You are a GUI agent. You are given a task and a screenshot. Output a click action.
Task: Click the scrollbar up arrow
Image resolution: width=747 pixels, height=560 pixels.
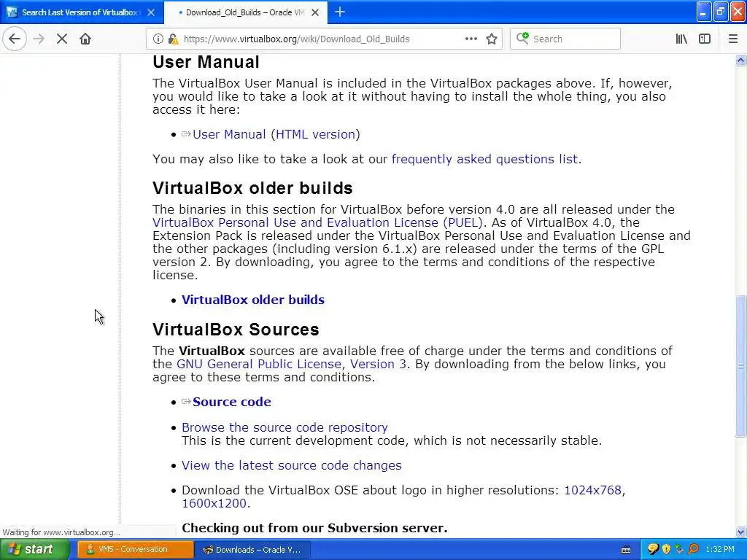point(740,60)
